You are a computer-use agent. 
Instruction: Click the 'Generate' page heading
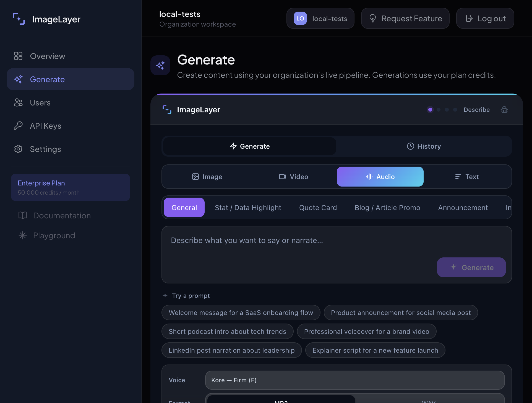[x=206, y=60]
